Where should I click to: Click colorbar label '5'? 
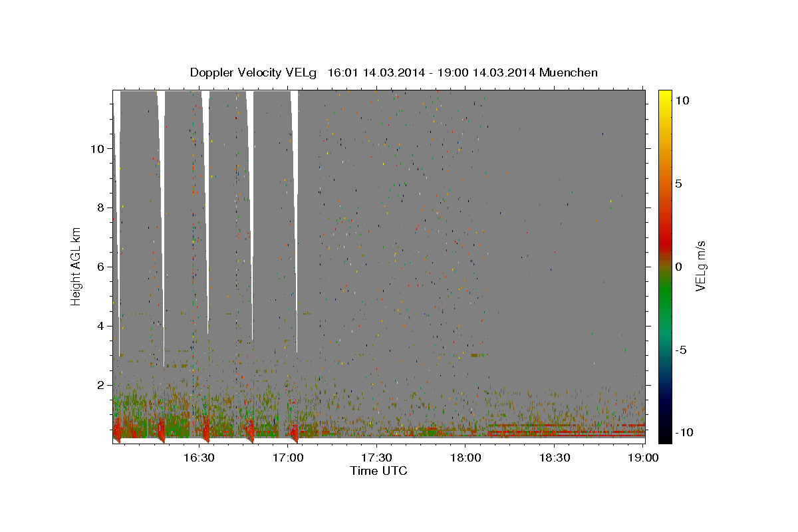[679, 184]
